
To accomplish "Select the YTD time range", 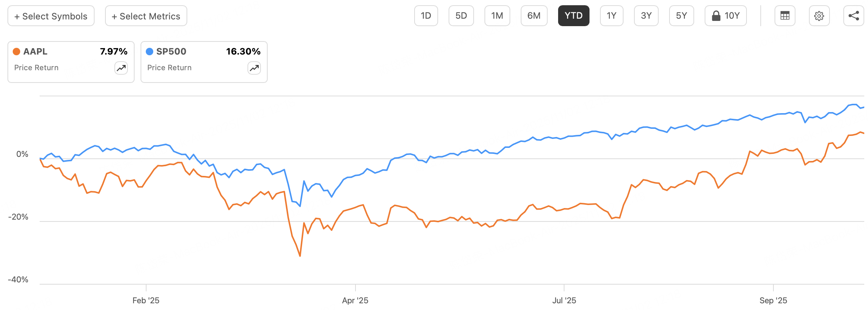I will pyautogui.click(x=573, y=16).
